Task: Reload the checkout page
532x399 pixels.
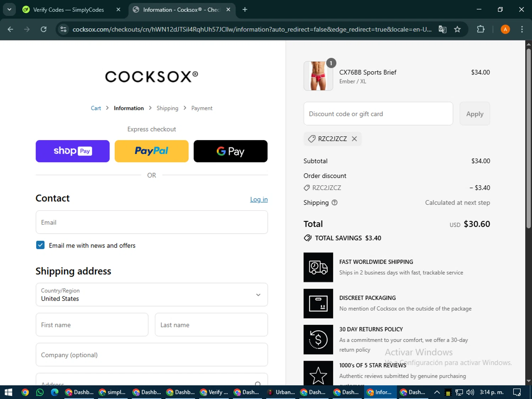Action: click(x=44, y=29)
